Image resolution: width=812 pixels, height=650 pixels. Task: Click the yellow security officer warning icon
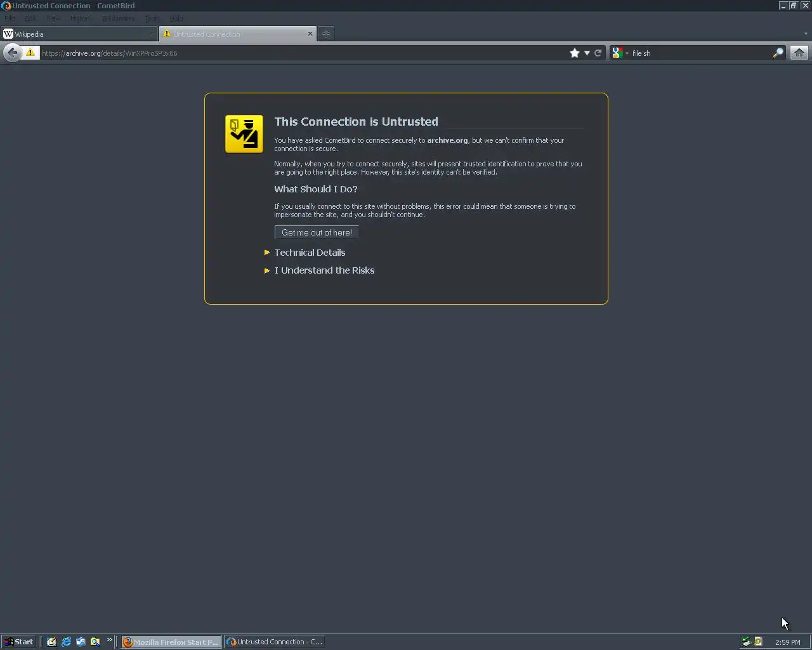coord(244,134)
